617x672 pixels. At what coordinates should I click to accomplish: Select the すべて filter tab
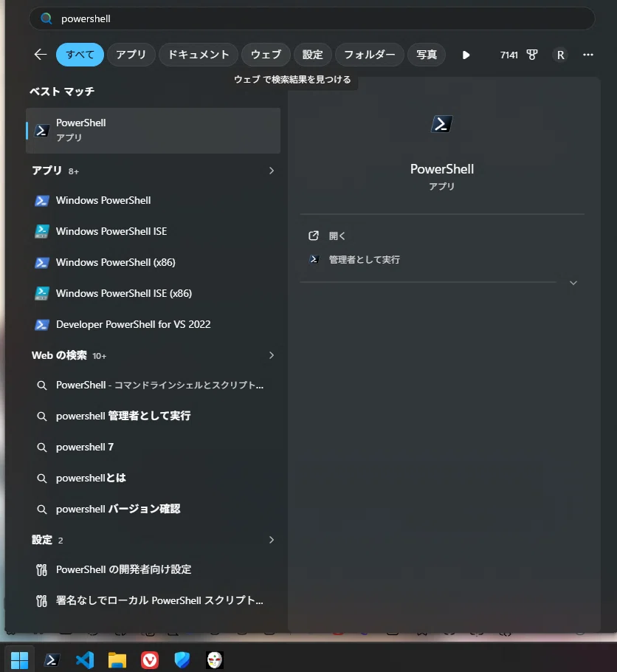pyautogui.click(x=80, y=55)
